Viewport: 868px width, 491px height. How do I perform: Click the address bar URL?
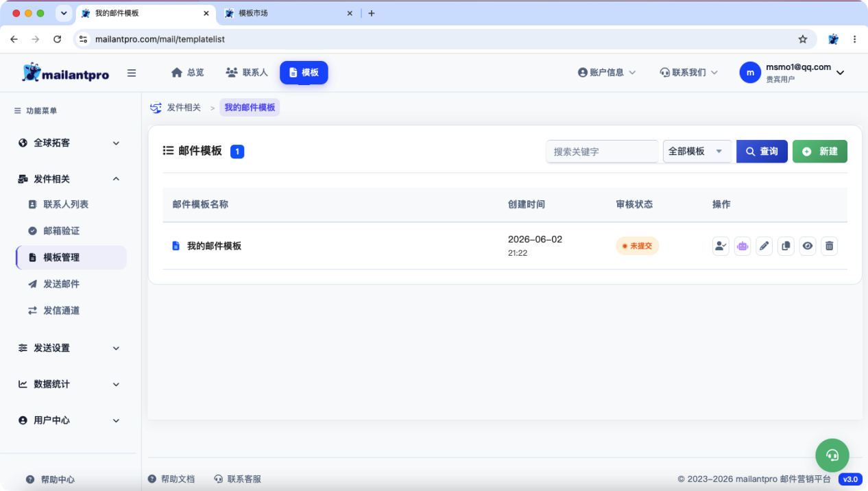click(160, 39)
